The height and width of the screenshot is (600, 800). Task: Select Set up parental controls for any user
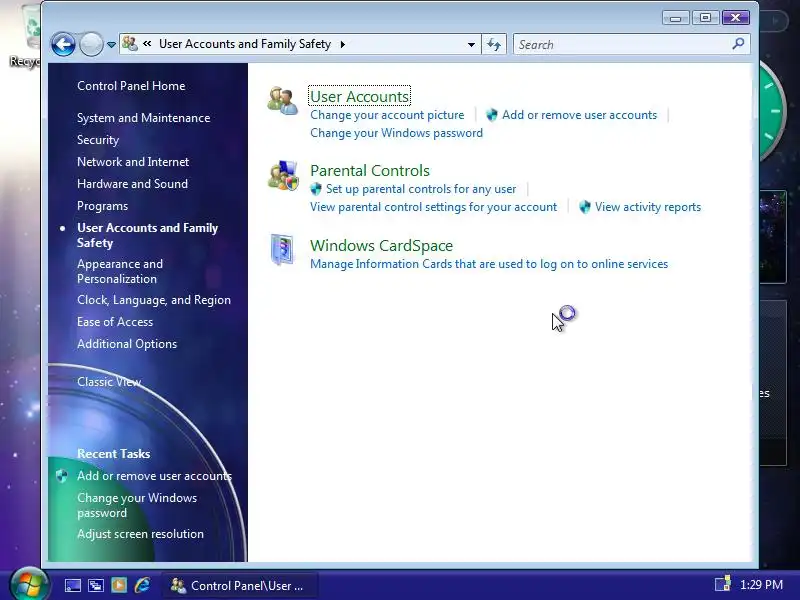(421, 189)
